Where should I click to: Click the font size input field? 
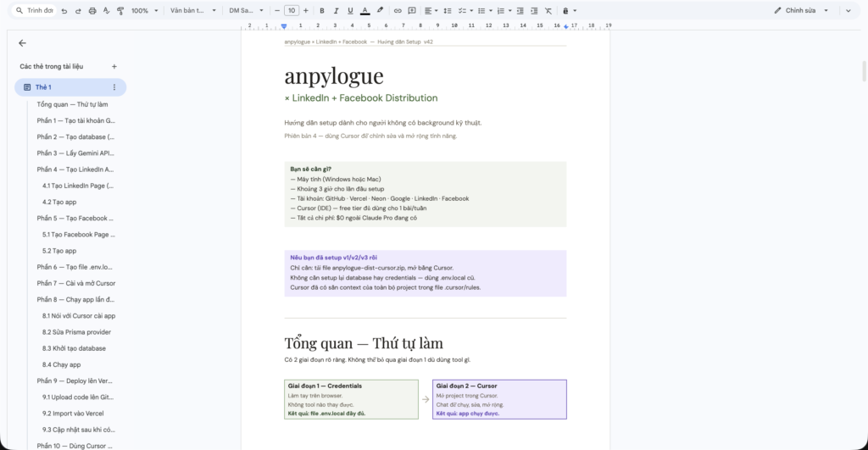click(292, 11)
